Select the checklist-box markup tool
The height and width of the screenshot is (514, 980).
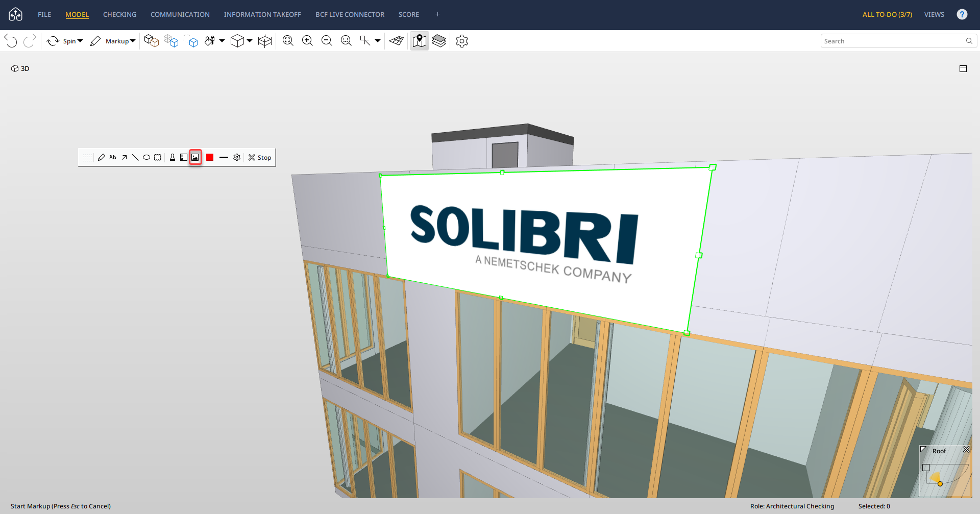coord(184,157)
